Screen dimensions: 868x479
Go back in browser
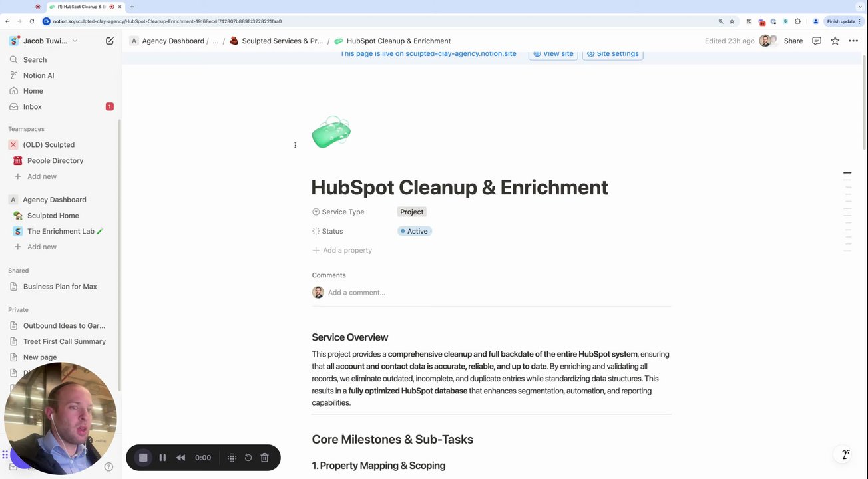pyautogui.click(x=7, y=21)
